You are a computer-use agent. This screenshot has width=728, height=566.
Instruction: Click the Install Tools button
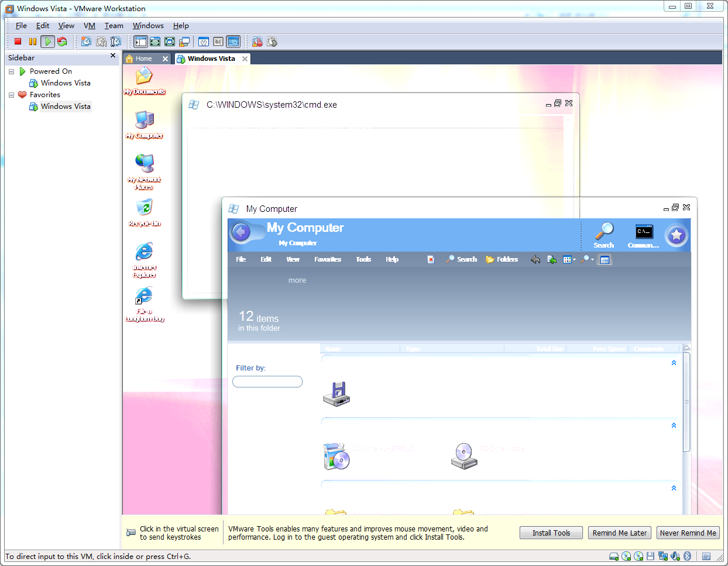tap(551, 533)
